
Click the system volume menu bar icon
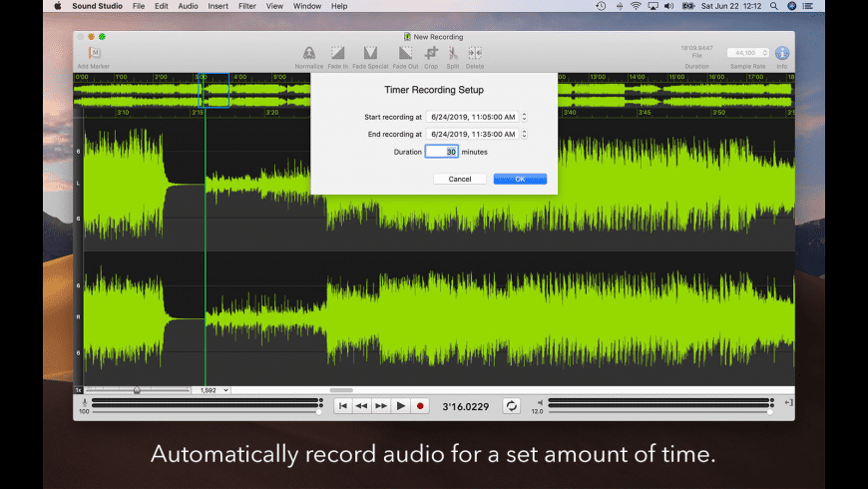point(669,6)
